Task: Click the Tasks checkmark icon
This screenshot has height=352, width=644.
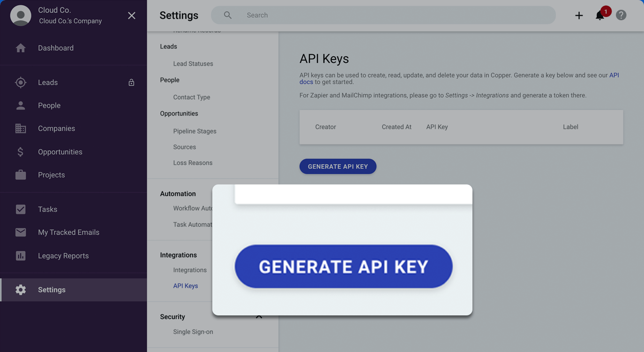Action: tap(21, 209)
